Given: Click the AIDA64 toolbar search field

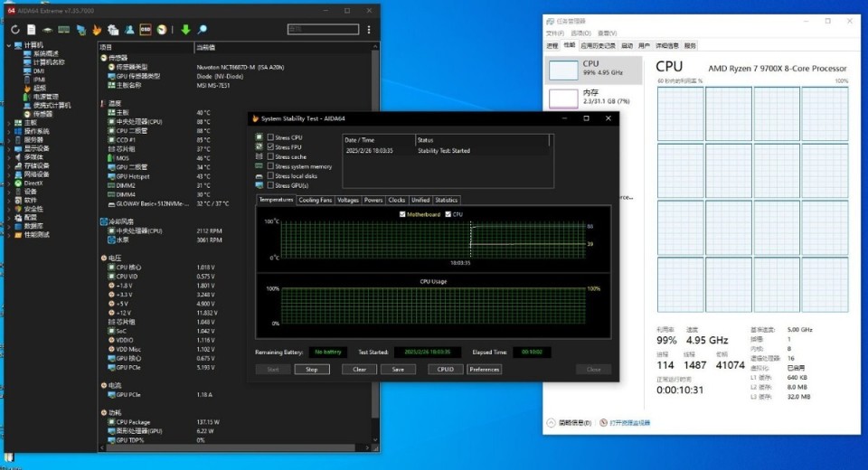Looking at the screenshot, I should pyautogui.click(x=324, y=29).
